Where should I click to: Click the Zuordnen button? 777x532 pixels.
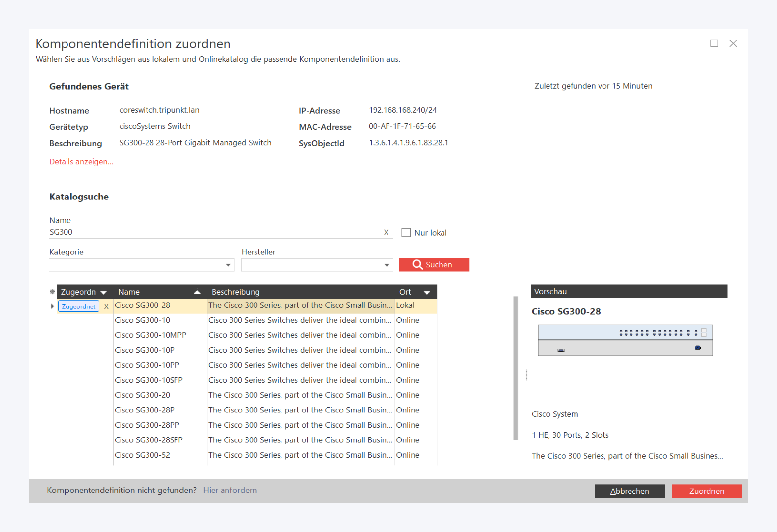tap(707, 491)
